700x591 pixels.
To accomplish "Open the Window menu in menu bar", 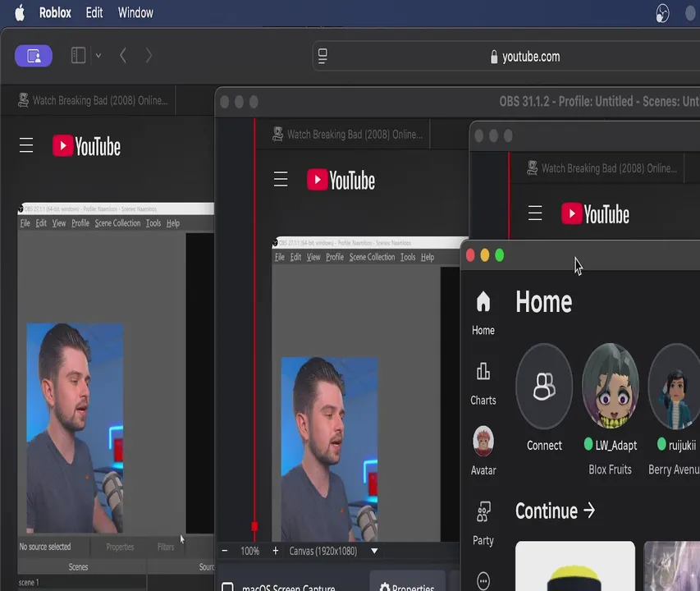I will tap(135, 13).
